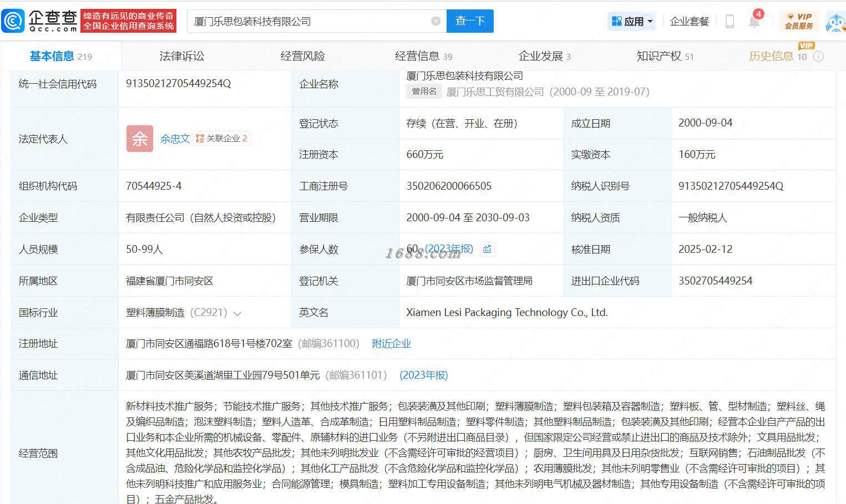Select organization code 70544925-4
The image size is (846, 504).
(154, 186)
